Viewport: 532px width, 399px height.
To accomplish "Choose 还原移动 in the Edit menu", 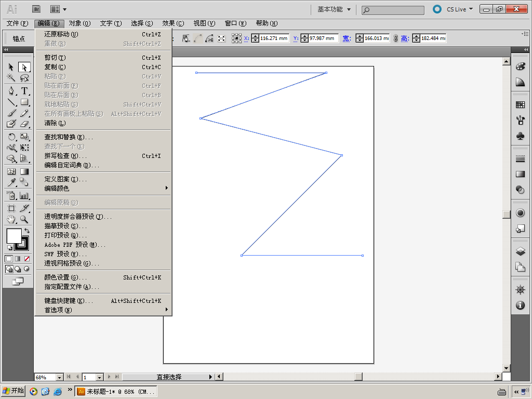I will coord(103,34).
